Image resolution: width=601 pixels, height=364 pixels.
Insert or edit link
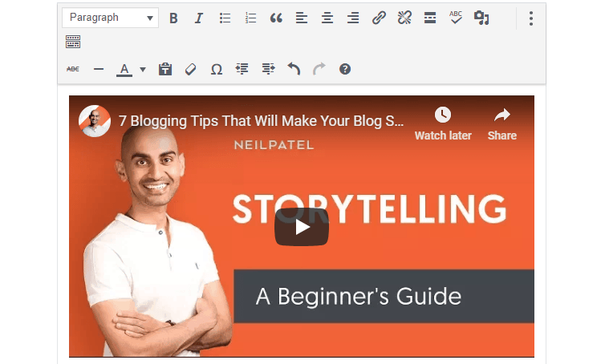click(379, 18)
